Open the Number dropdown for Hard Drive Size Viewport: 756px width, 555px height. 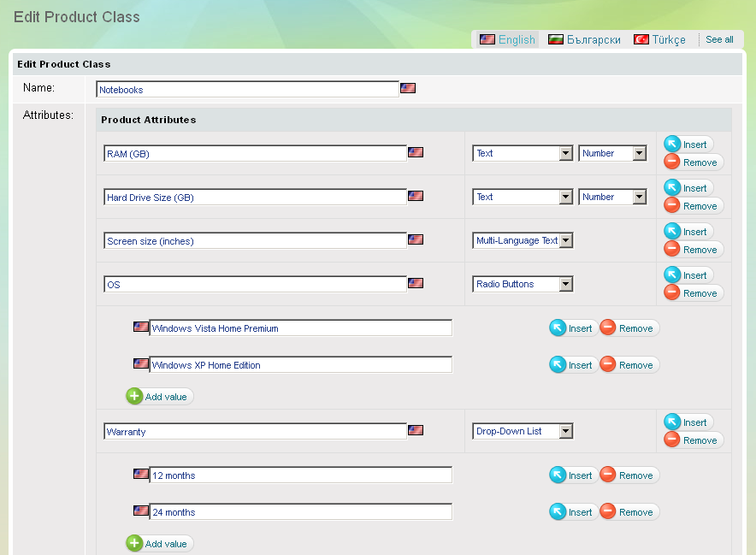tap(639, 197)
